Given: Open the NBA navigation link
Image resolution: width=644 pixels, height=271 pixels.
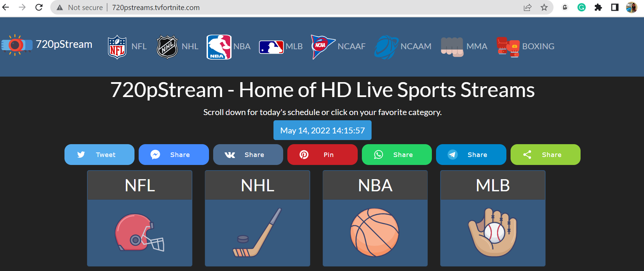Looking at the screenshot, I should (x=242, y=46).
